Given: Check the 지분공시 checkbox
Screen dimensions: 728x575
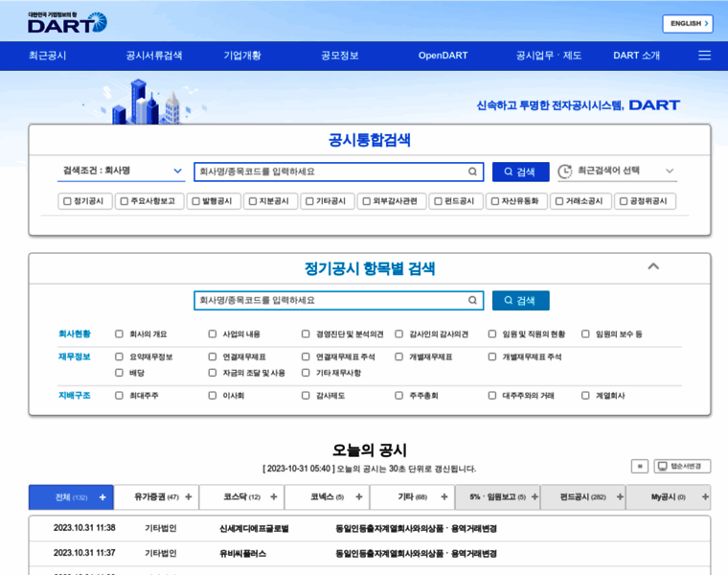Looking at the screenshot, I should point(253,201).
